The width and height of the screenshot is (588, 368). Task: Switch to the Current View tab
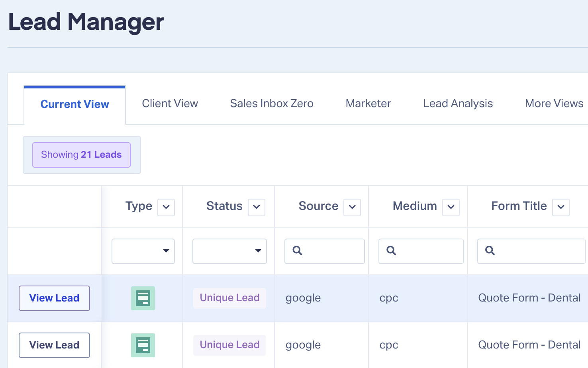tap(75, 104)
